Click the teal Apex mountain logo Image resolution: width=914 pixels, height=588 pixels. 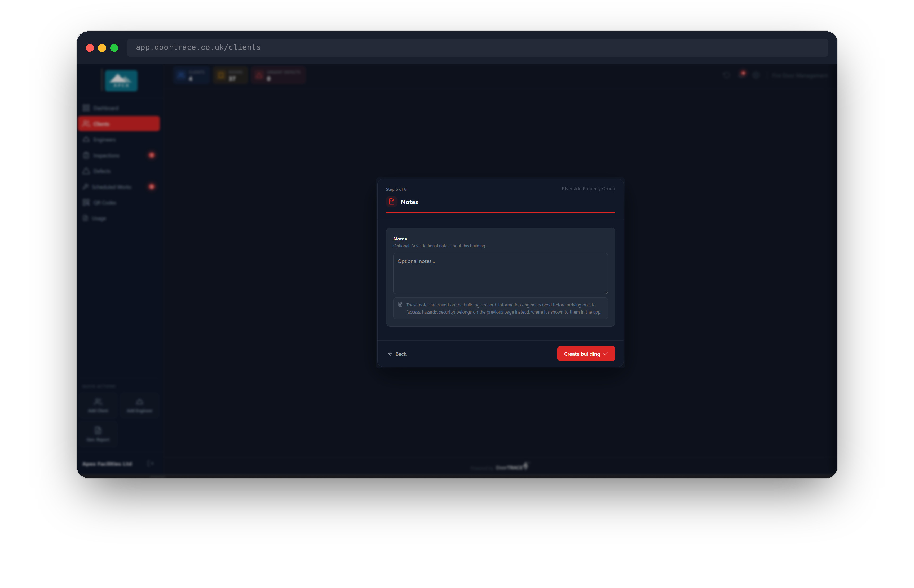121,81
